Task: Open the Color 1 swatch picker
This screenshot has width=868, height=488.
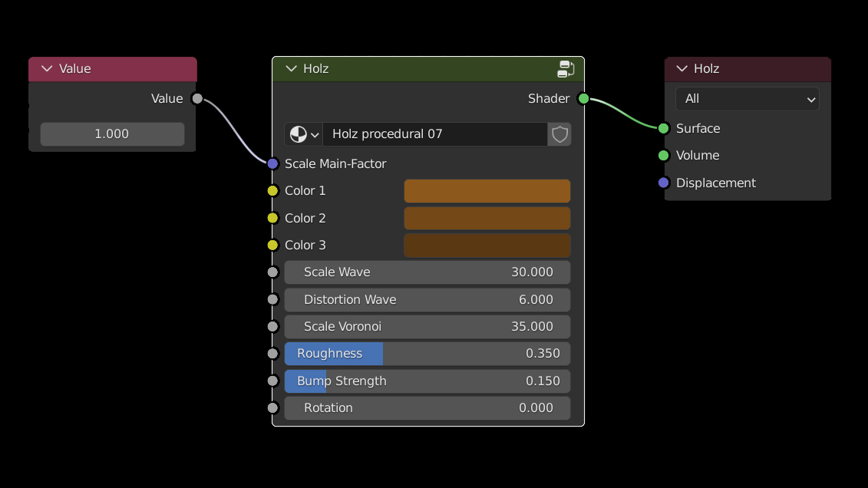Action: coord(487,191)
